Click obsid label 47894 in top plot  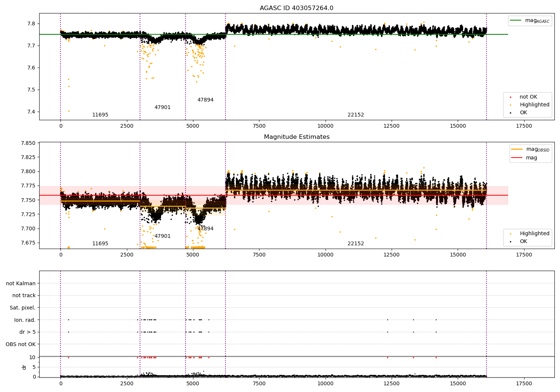205,100
